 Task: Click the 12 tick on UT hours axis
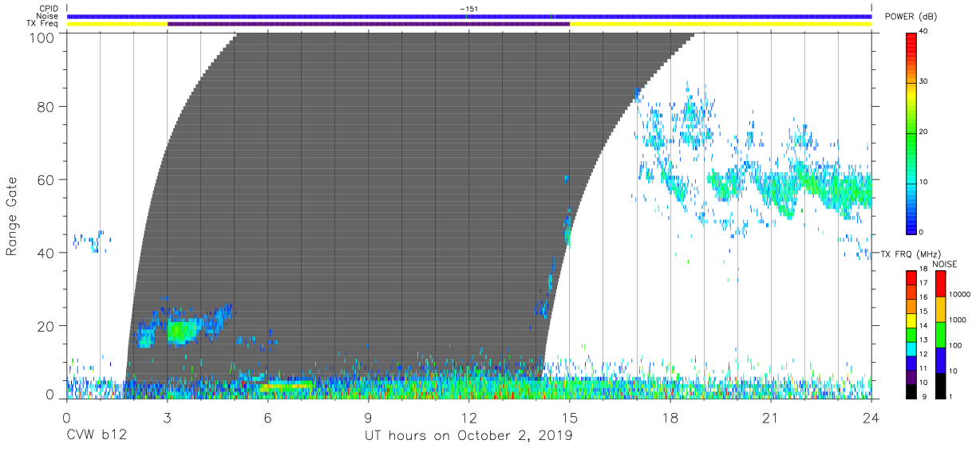(469, 418)
